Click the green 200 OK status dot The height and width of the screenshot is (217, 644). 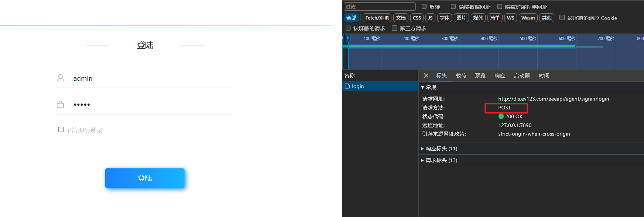click(x=501, y=116)
